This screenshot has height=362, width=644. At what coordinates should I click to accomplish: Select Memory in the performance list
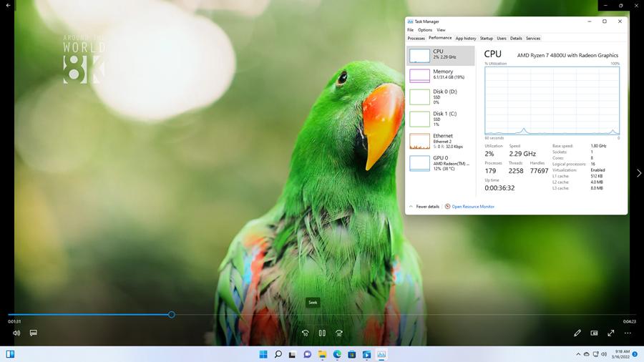click(x=441, y=74)
